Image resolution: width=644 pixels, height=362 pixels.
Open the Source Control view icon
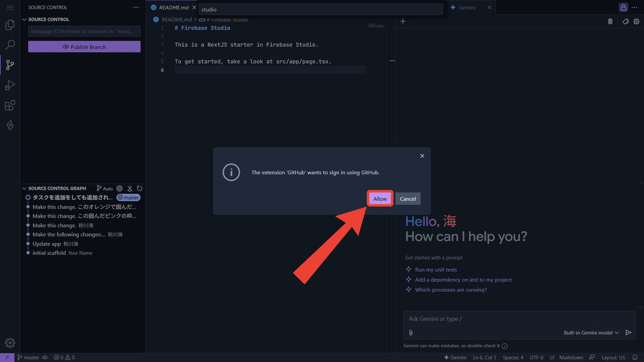click(10, 65)
